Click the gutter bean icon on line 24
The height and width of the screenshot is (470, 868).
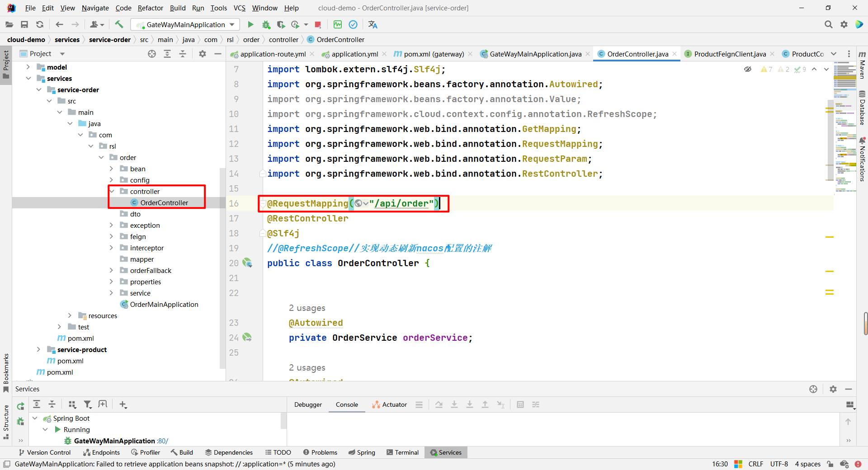[247, 337]
